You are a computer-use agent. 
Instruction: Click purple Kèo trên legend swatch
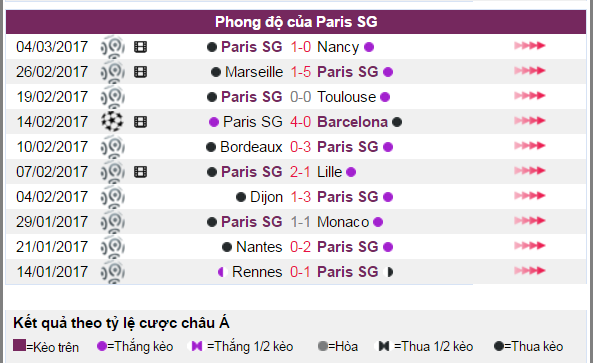click(x=19, y=345)
